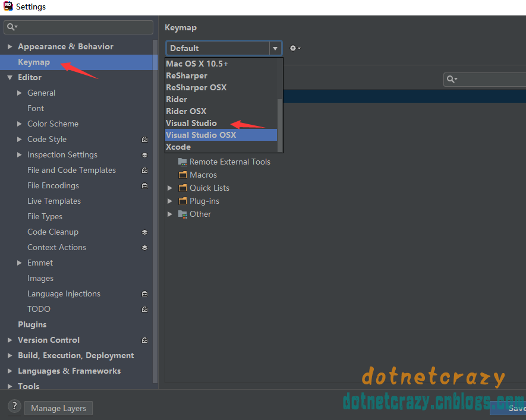Click the Plug-ins folder icon
Viewport: 526px width, 420px height.
point(182,201)
